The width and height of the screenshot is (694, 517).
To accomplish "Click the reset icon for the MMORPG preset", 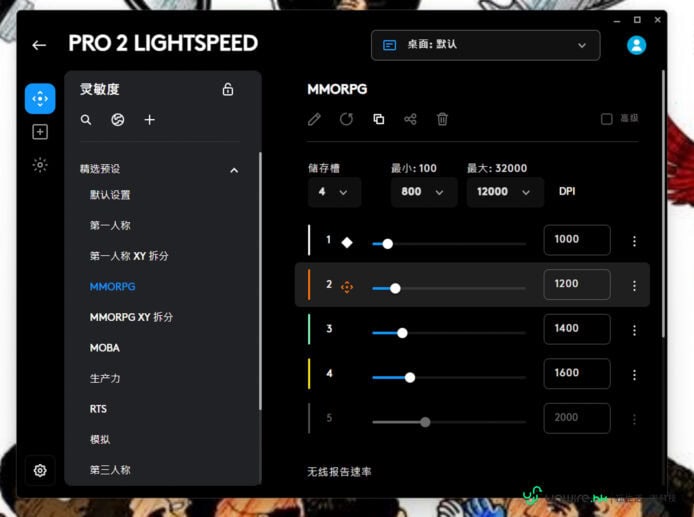I will 347,119.
